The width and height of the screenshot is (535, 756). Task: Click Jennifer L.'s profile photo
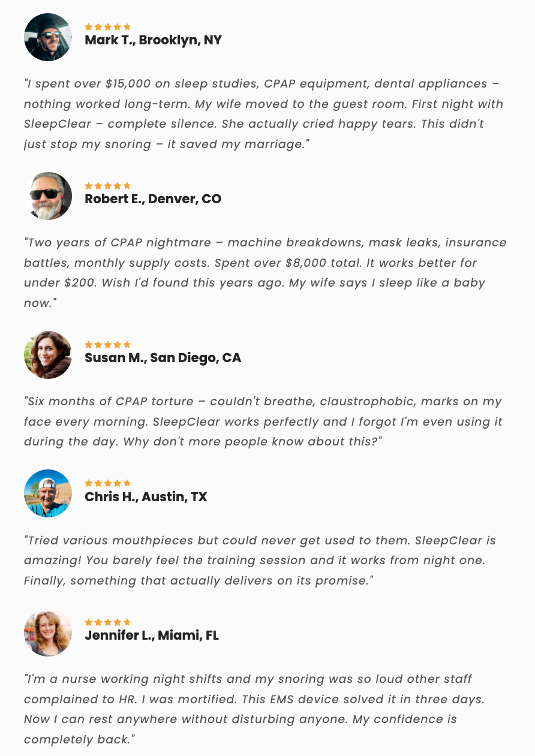pyautogui.click(x=48, y=632)
